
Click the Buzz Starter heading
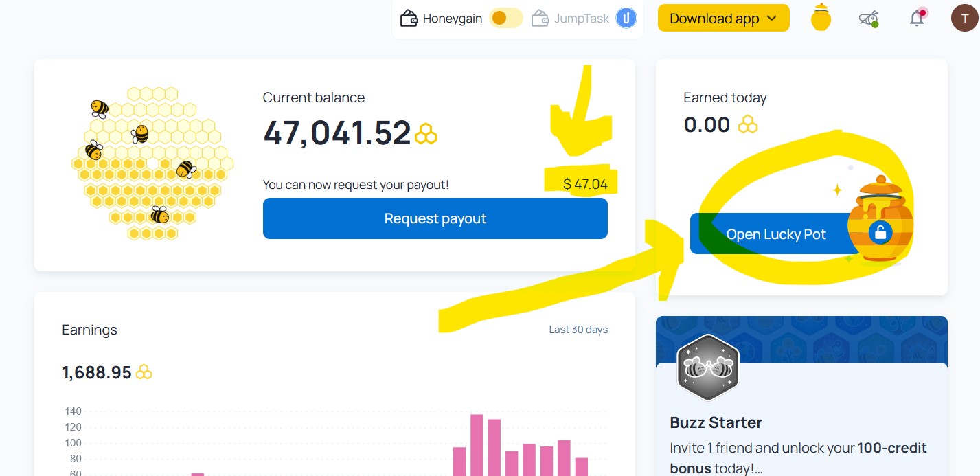[716, 422]
